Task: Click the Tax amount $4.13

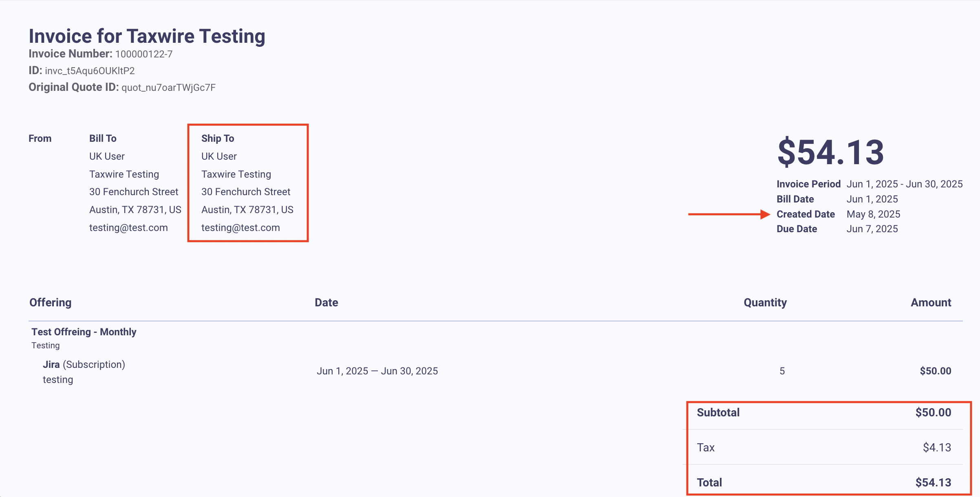Action: point(937,448)
